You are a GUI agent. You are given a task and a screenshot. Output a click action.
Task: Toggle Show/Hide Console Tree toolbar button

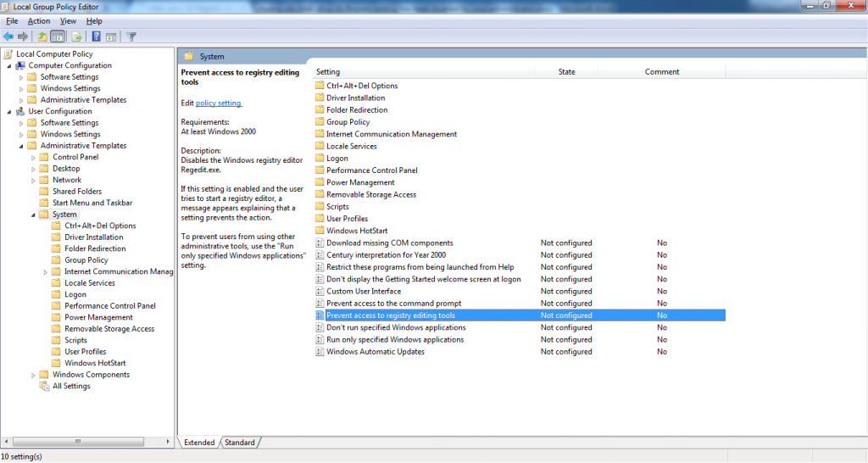(58, 36)
